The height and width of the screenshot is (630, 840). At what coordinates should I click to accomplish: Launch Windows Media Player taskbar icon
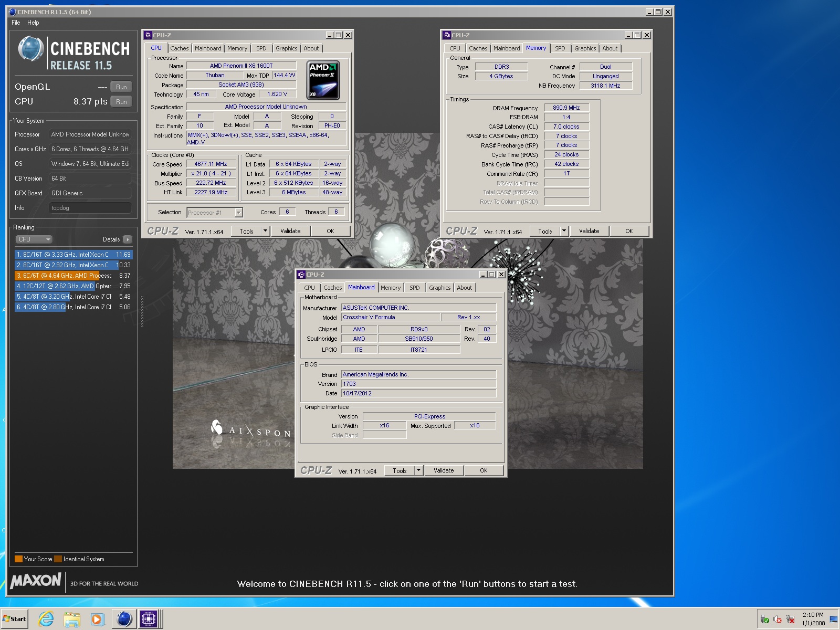[x=97, y=619]
